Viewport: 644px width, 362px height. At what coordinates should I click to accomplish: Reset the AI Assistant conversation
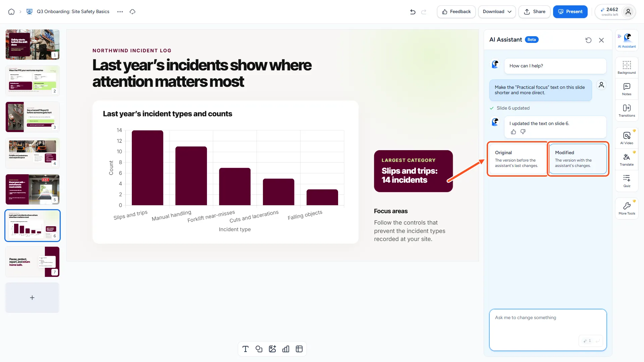[588, 40]
